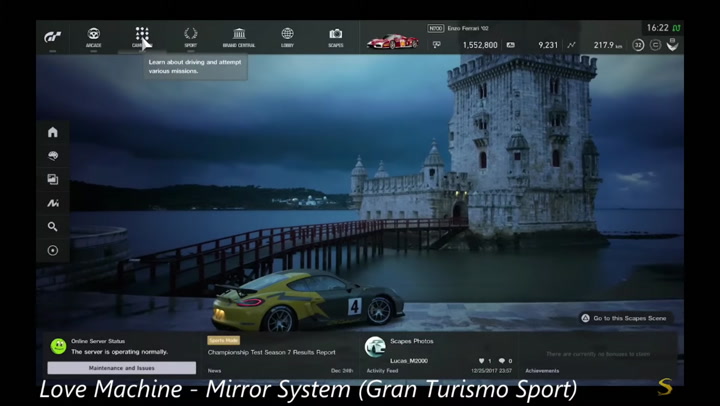720x406 pixels.
Task: Like the Scapes photo heart icon
Action: (482, 361)
